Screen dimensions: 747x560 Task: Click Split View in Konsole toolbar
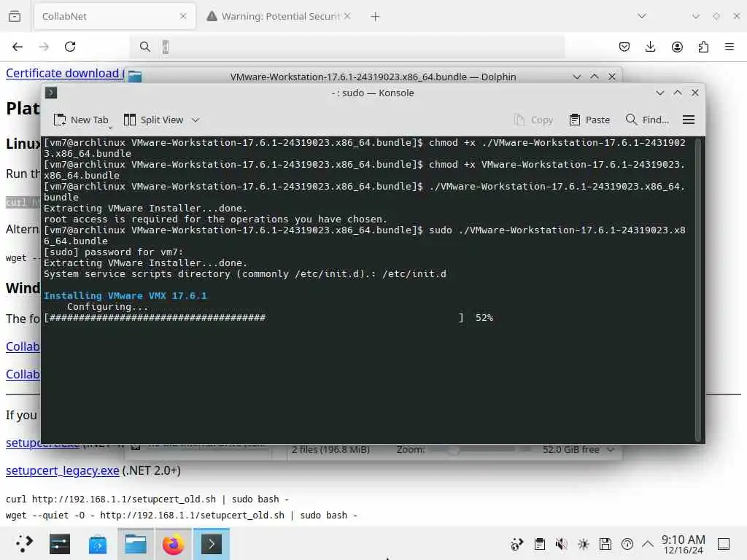153,120
